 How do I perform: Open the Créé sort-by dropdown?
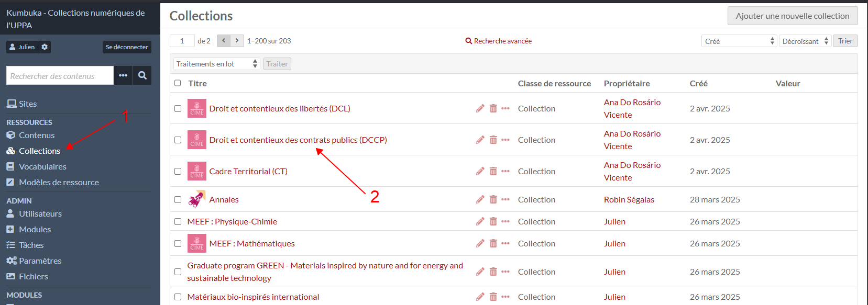(x=739, y=41)
